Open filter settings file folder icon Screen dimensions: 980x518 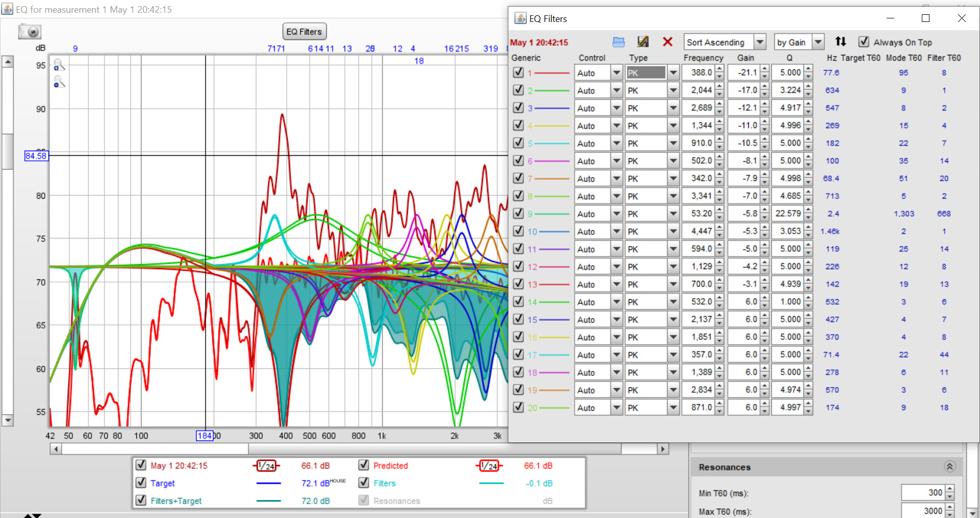tap(619, 42)
